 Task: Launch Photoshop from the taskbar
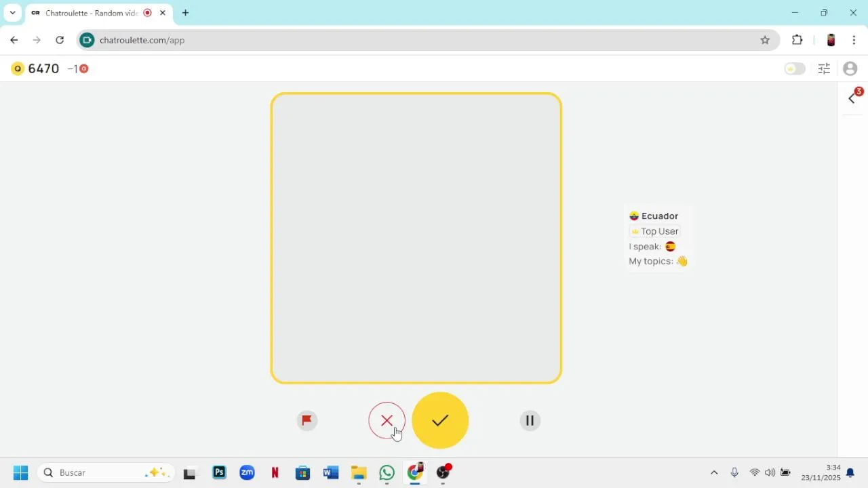tap(219, 473)
